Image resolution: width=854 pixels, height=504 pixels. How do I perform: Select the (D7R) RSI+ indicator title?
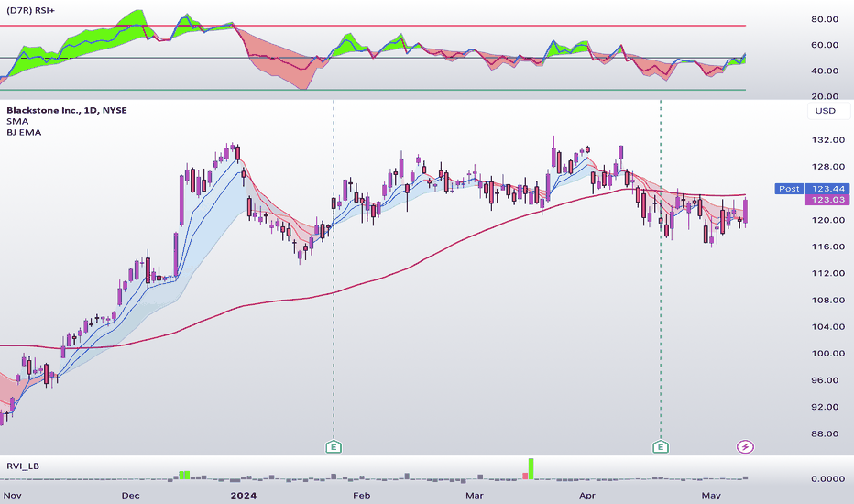click(x=31, y=10)
